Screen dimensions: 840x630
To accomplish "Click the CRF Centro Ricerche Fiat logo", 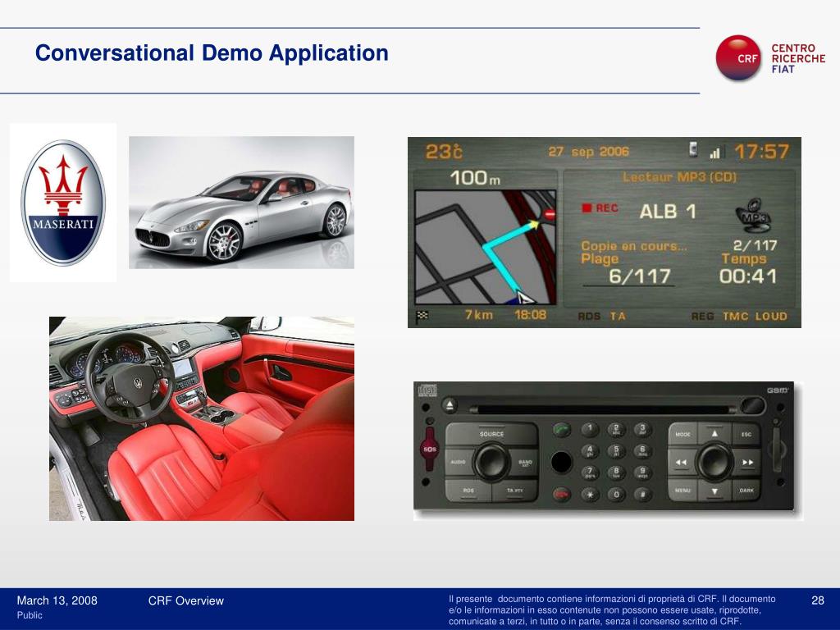I will (x=770, y=58).
